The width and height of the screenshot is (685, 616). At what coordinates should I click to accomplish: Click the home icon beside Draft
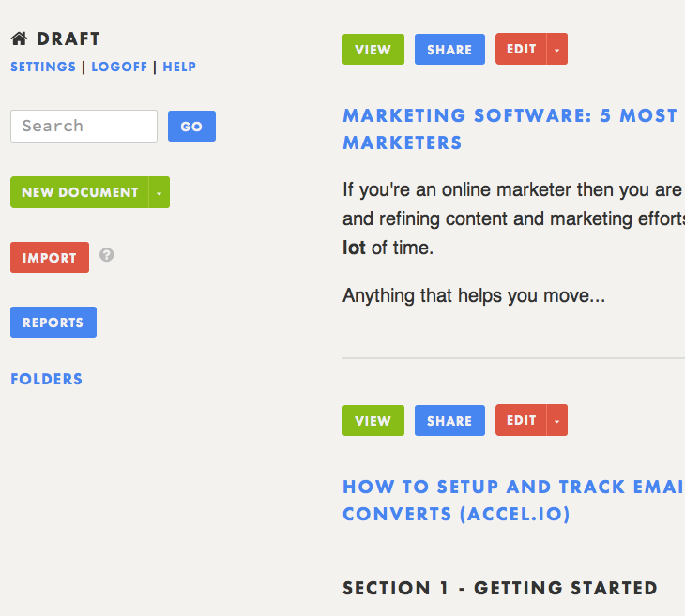point(19,38)
